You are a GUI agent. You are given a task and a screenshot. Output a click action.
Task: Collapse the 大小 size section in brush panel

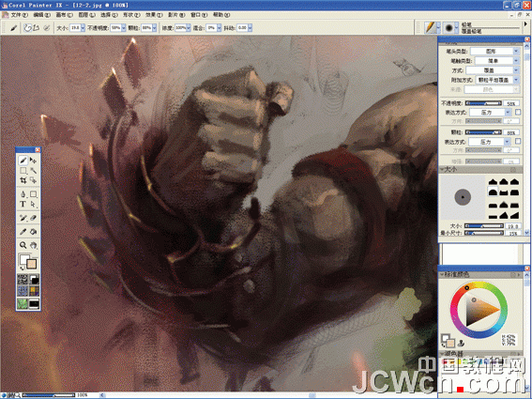coord(442,169)
